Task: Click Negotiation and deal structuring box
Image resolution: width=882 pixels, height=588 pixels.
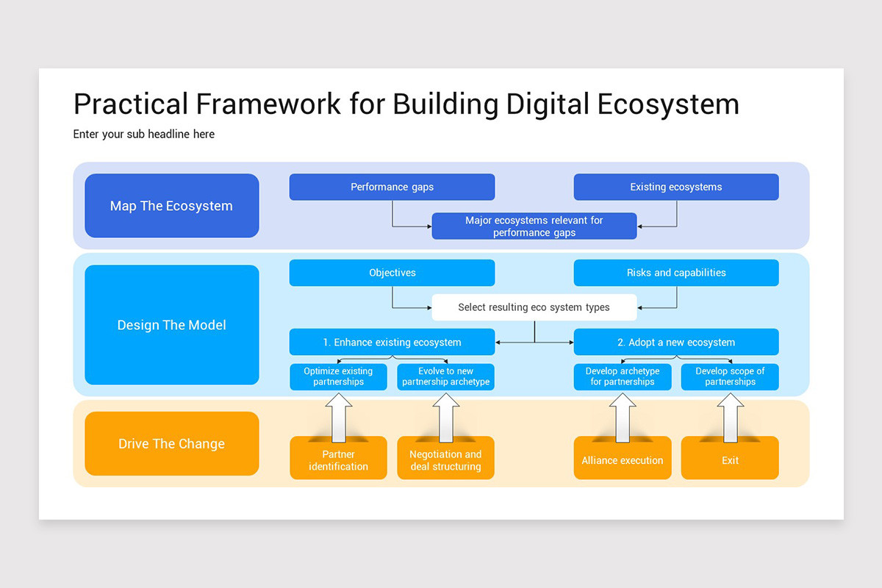Action: (445, 461)
